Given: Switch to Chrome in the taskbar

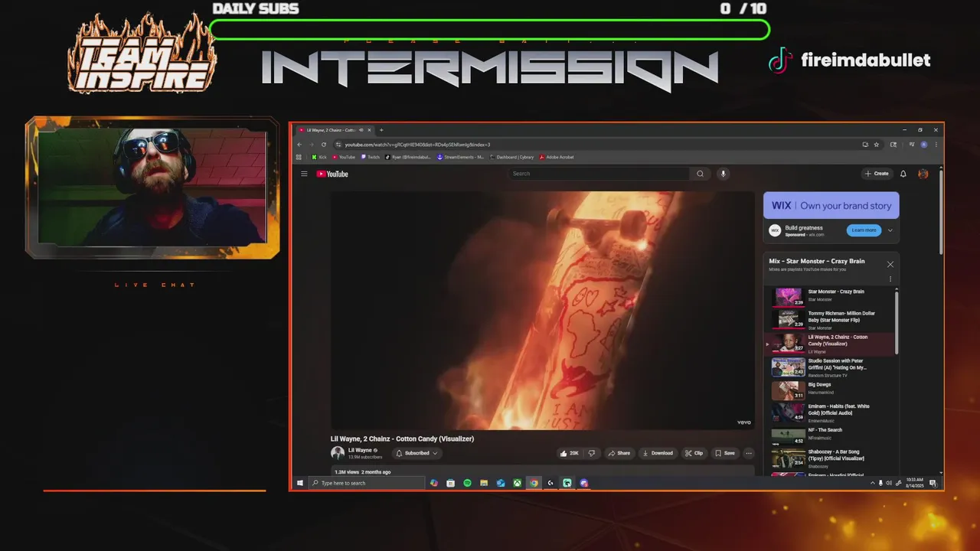Looking at the screenshot, I should [x=534, y=483].
